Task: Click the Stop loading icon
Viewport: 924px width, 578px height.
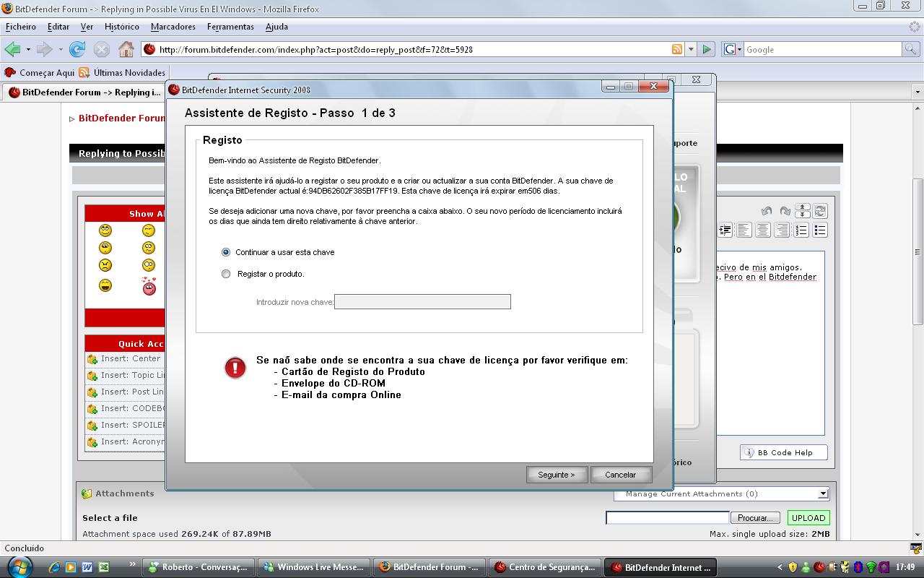Action: (102, 49)
